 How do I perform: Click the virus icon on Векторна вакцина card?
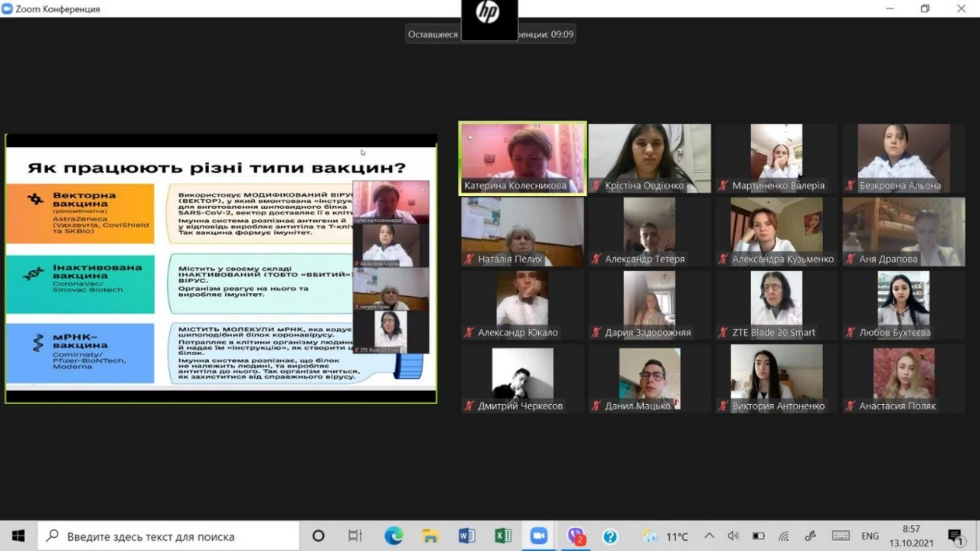[x=35, y=200]
